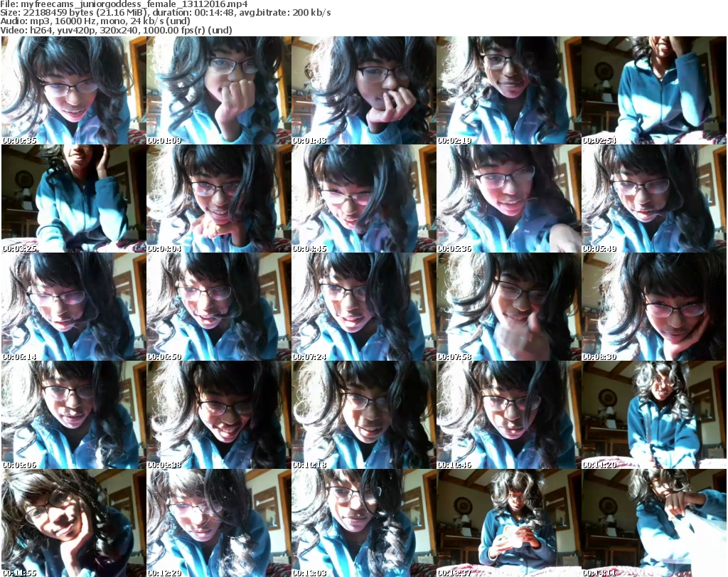
Task: Choose the thumbnail stamped 00:11:20
Action: [x=654, y=415]
